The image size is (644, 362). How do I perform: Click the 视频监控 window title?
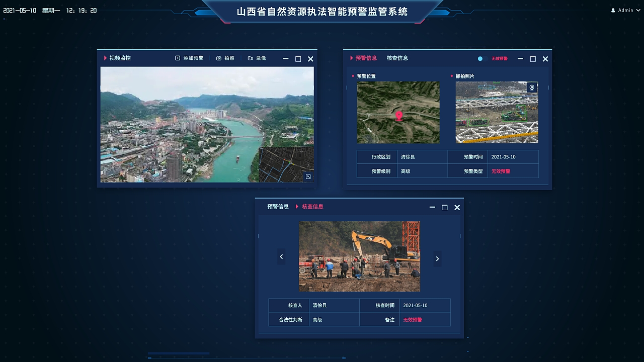(120, 58)
